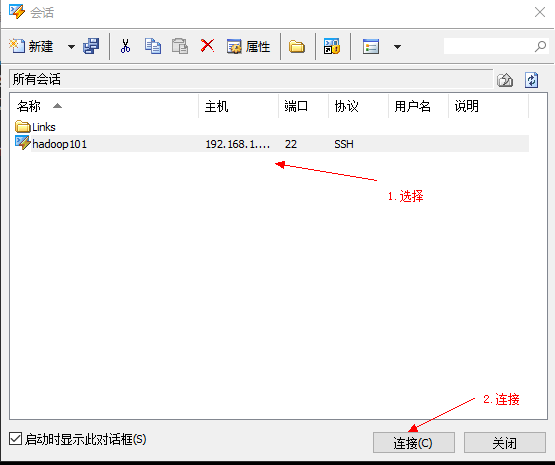555x465 pixels.
Task: Click the locked shortcut icon in the toolbar
Action: [332, 46]
